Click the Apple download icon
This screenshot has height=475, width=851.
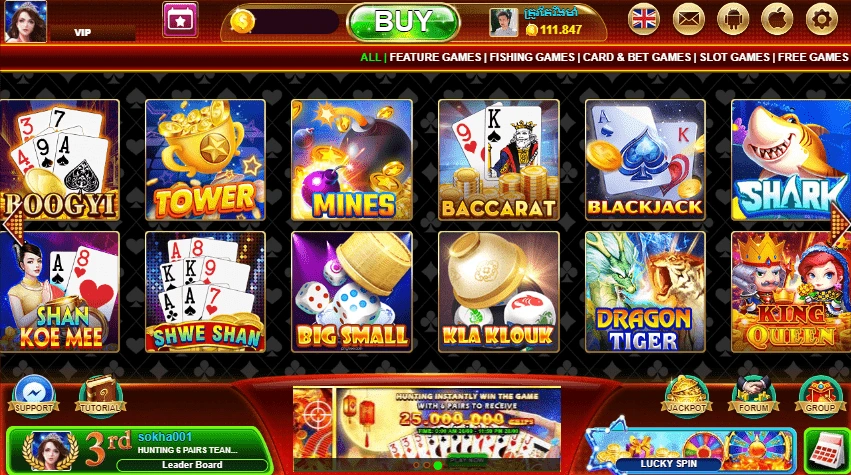[x=777, y=20]
